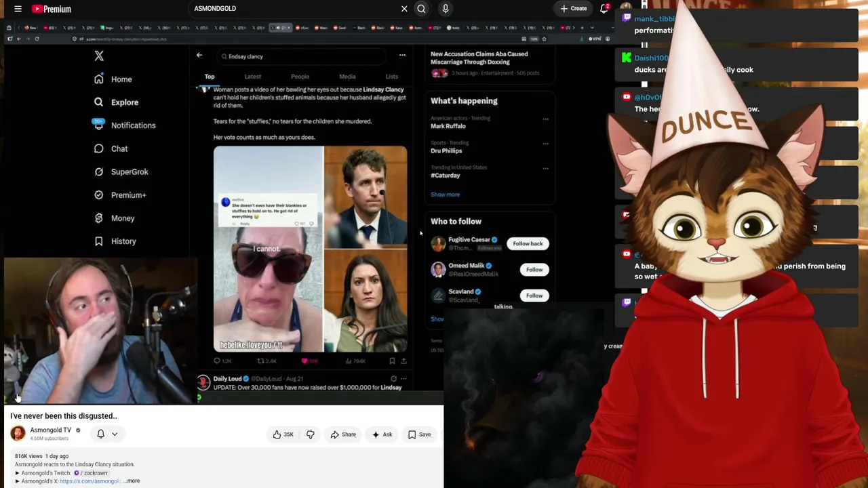Open Asmongold TV channel avatar
The height and width of the screenshot is (488, 868).
18,434
